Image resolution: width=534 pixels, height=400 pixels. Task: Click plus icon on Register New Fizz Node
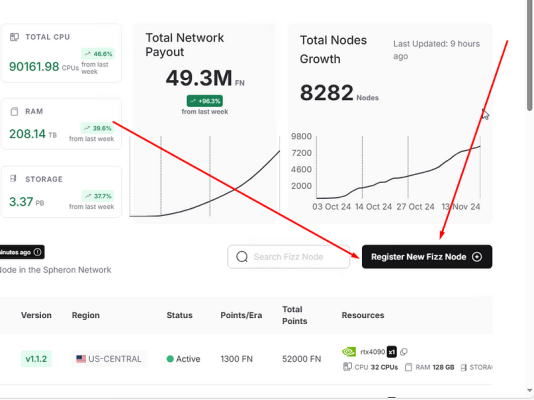pos(477,257)
